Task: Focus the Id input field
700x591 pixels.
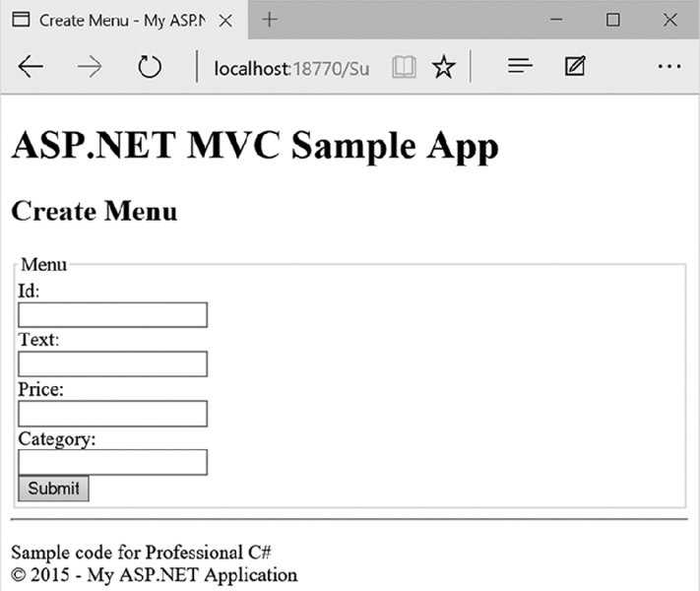Action: click(x=112, y=315)
